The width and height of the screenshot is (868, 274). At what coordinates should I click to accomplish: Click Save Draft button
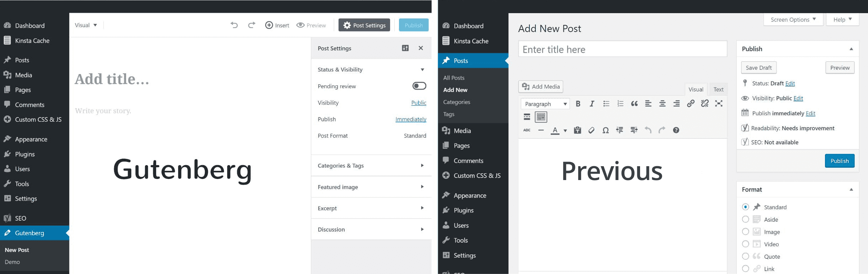pyautogui.click(x=758, y=68)
